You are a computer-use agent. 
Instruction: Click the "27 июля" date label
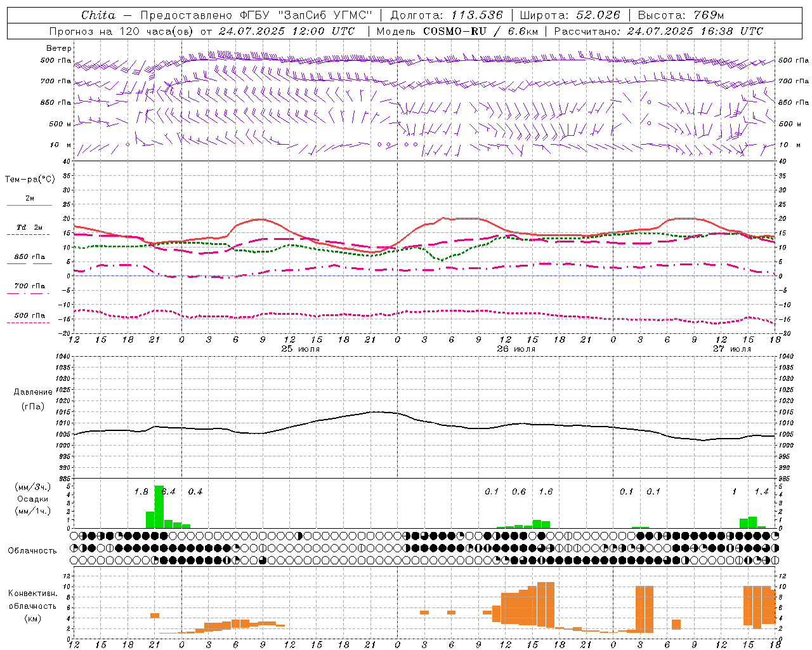point(732,349)
